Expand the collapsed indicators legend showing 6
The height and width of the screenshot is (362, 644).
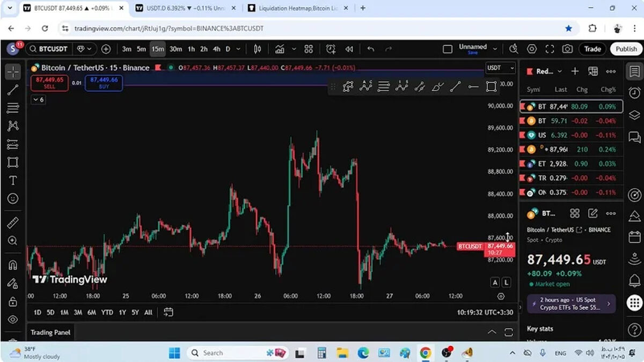click(38, 100)
